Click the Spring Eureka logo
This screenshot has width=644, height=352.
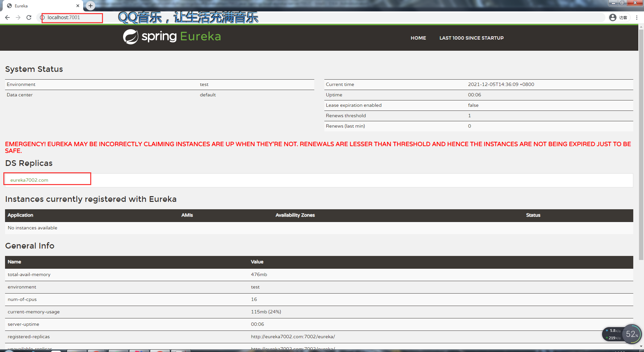coord(172,36)
